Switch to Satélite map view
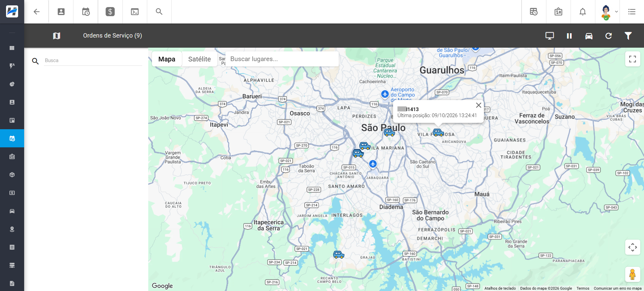 pos(200,59)
